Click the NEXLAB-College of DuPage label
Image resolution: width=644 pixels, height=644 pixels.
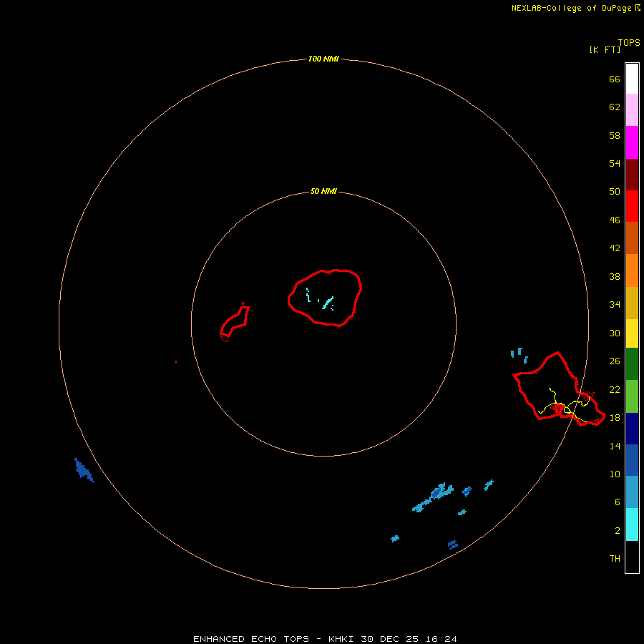[x=571, y=8]
